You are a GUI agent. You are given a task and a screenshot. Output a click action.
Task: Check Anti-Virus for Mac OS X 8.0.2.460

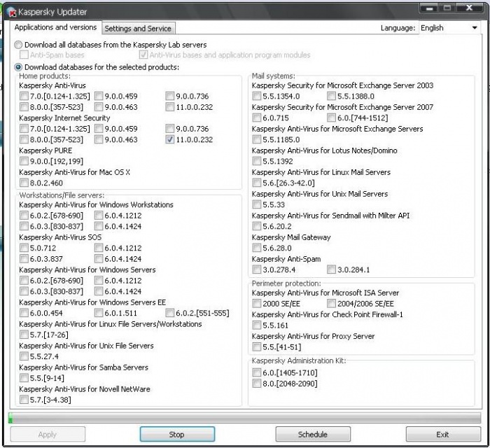click(24, 183)
